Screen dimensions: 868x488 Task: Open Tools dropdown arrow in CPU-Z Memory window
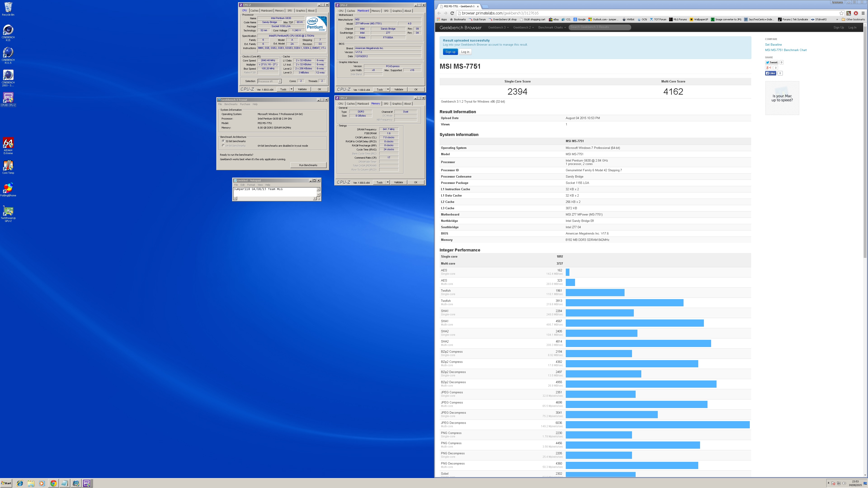pyautogui.click(x=388, y=182)
